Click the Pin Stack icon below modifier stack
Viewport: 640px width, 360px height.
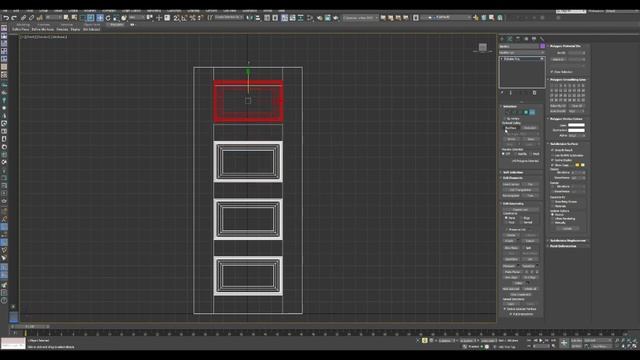pyautogui.click(x=502, y=93)
